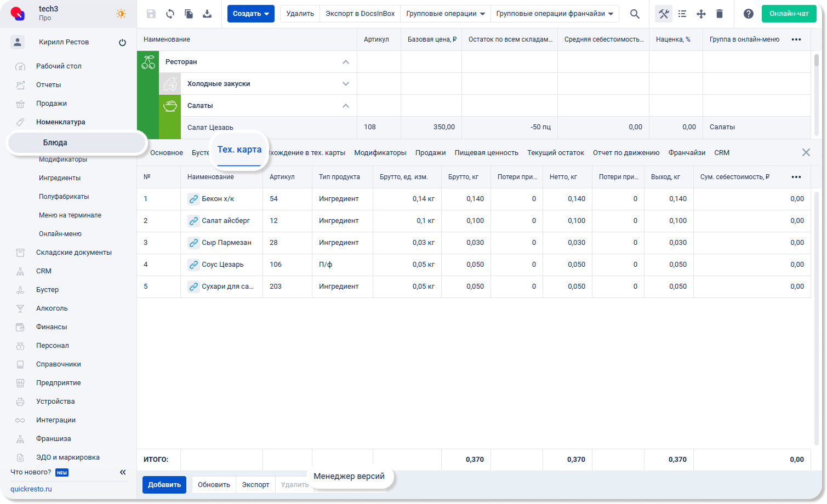Select Ингредиенты in the sidebar
The height and width of the screenshot is (504, 827).
tap(60, 178)
